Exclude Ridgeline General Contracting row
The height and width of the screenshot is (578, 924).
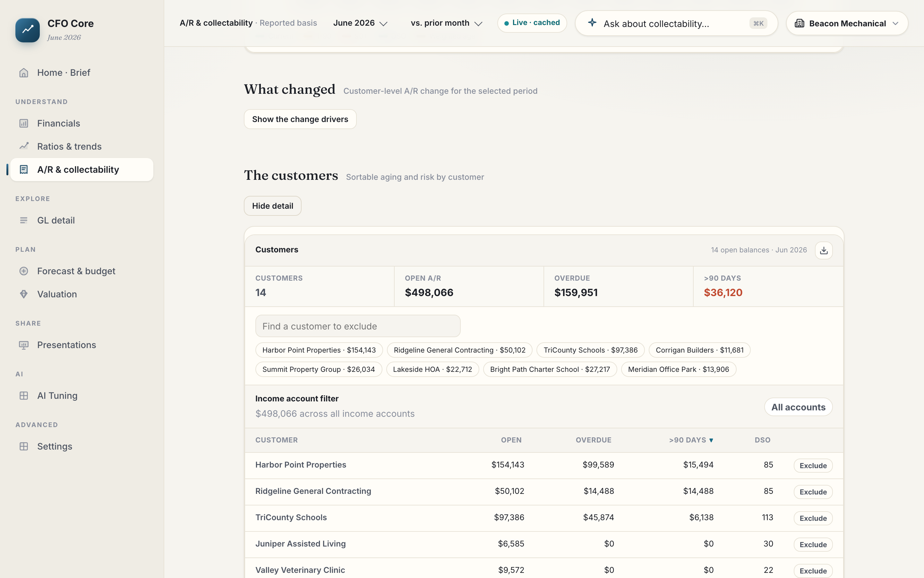click(813, 492)
